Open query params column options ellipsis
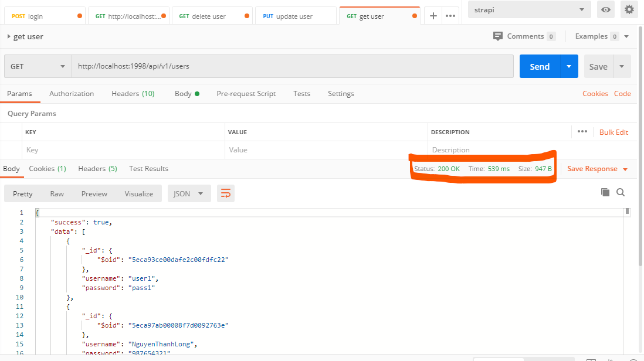Screen dimensions: 644x361 click(582, 132)
